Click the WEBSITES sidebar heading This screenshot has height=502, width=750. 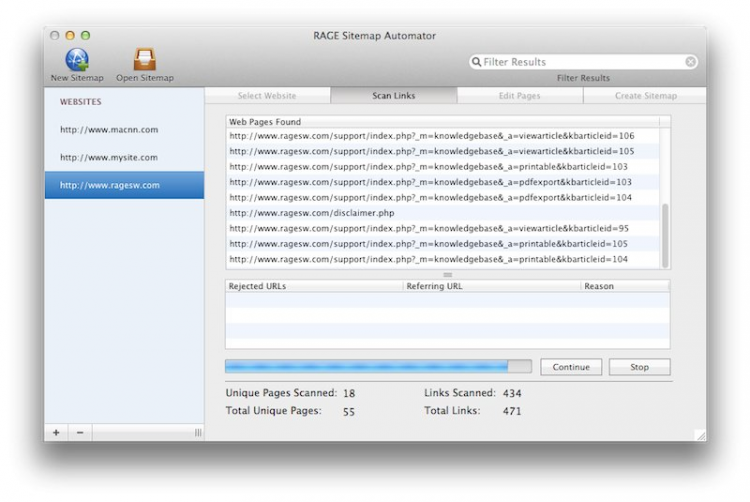(81, 102)
